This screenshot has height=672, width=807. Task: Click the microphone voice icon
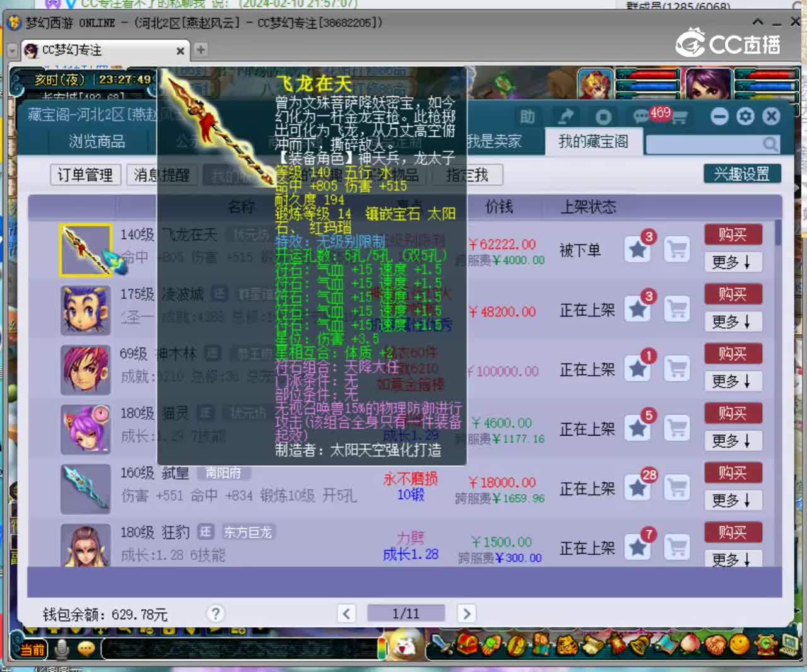click(x=62, y=649)
